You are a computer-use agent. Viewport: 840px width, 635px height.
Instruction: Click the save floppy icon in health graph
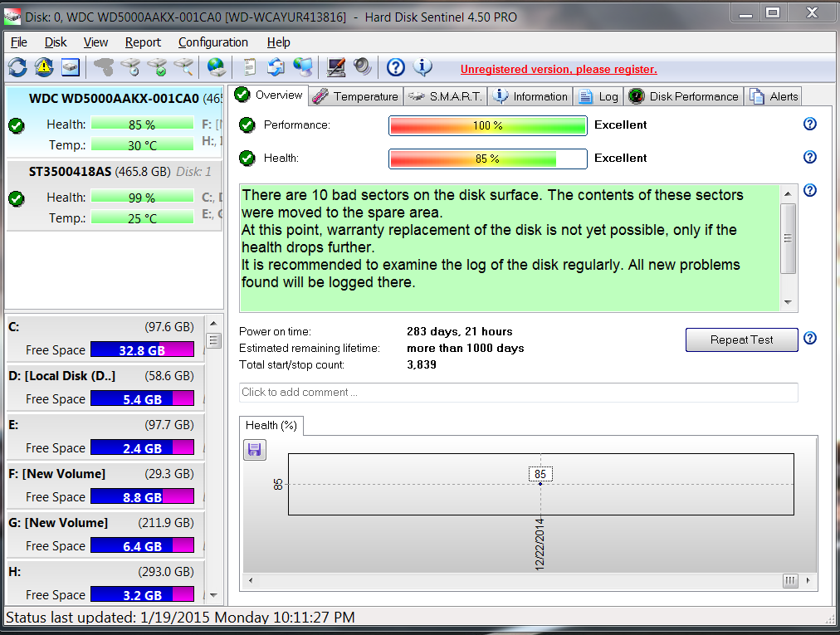click(x=255, y=449)
